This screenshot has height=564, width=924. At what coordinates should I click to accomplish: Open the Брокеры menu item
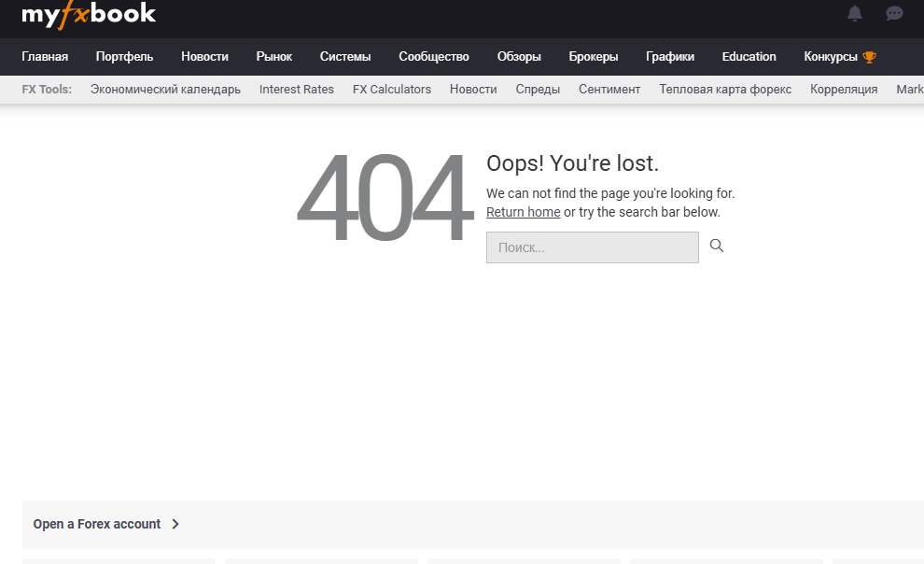(594, 57)
